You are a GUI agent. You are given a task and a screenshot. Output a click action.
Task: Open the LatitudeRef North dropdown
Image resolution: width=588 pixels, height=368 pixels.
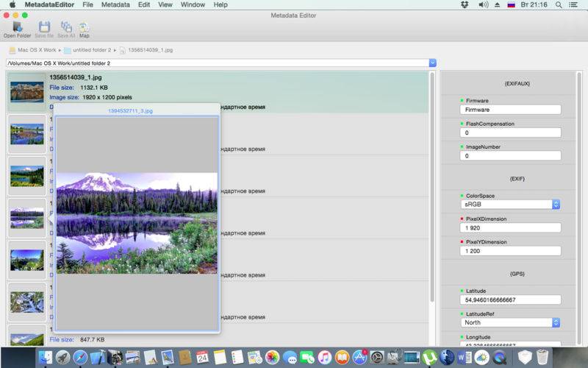click(510, 322)
